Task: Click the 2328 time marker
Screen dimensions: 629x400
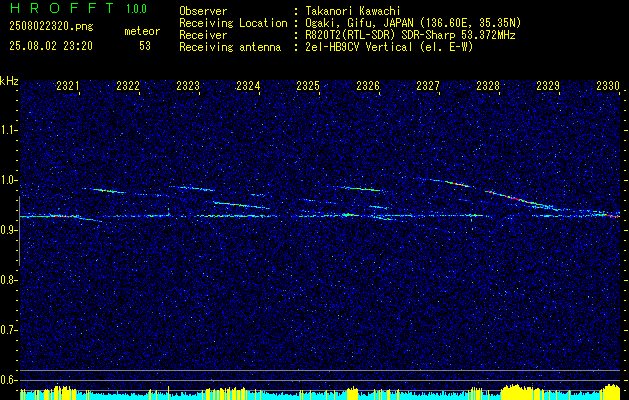Action: [x=488, y=85]
